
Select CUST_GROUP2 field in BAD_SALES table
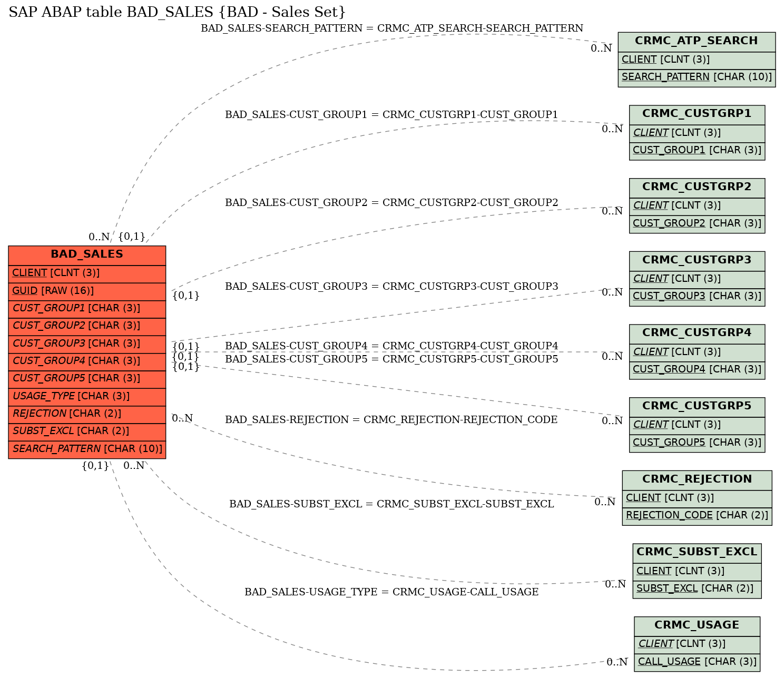pyautogui.click(x=87, y=326)
